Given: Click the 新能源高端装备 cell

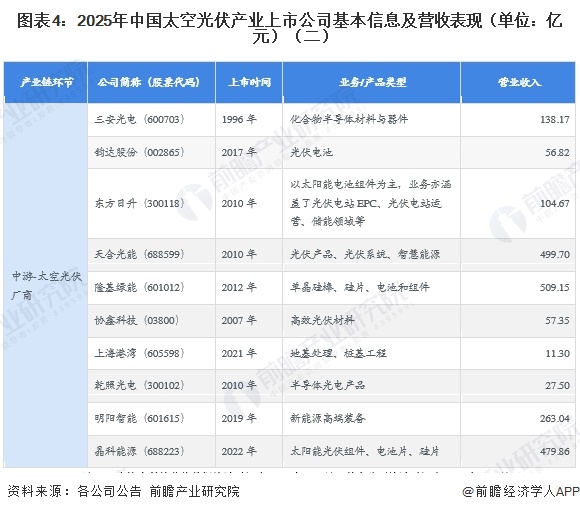Looking at the screenshot, I should point(372,418).
